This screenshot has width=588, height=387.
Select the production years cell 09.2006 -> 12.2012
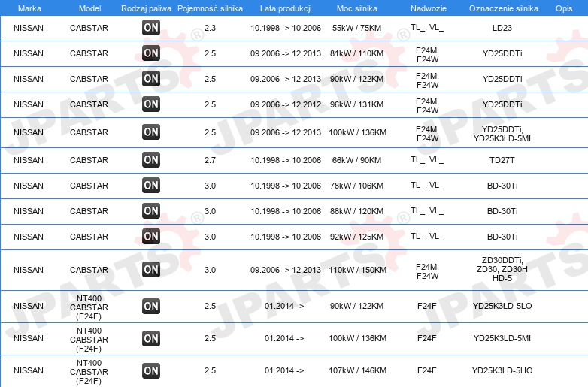click(286, 104)
